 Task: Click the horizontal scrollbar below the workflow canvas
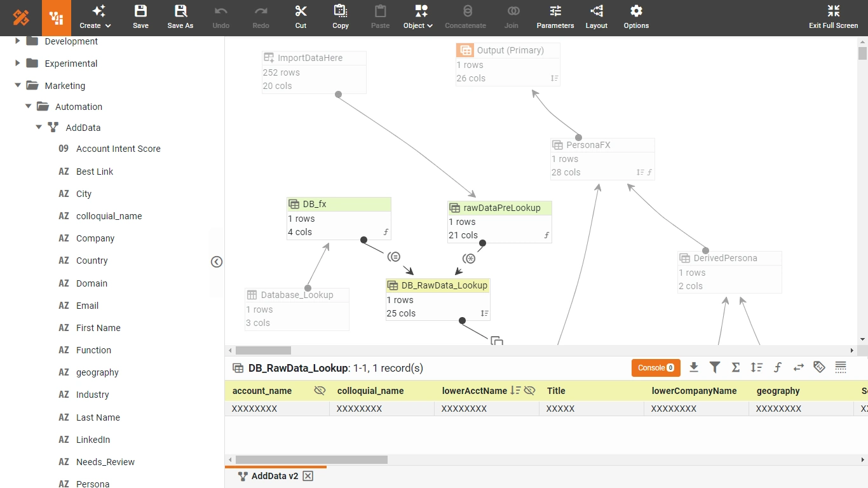262,350
